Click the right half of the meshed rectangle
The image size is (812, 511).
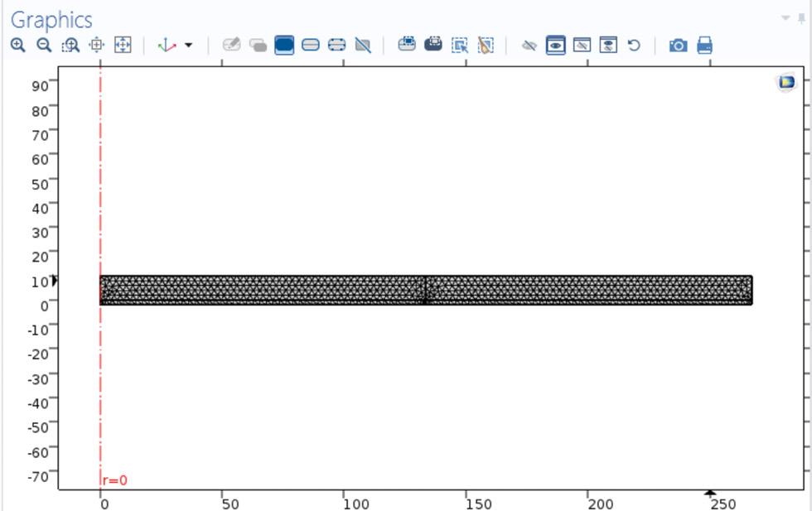(589, 290)
